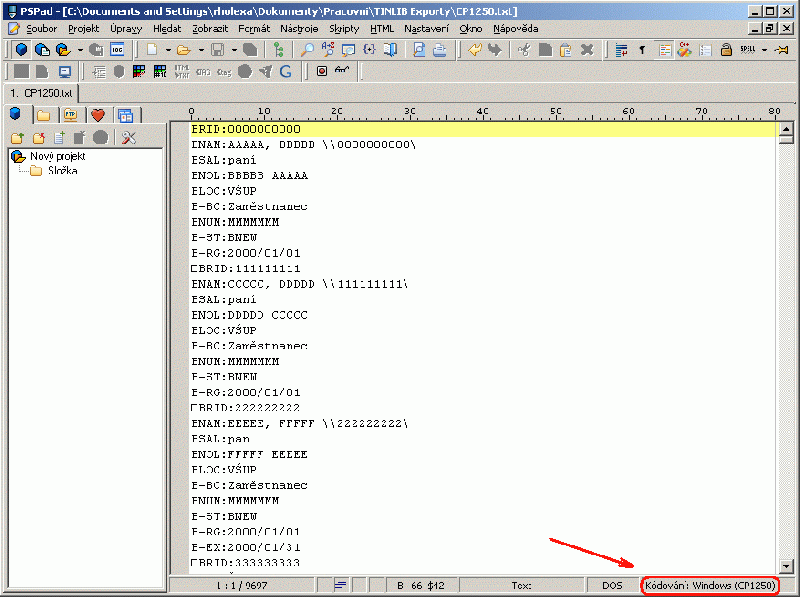This screenshot has height=597, width=800.
Task: Expand the new file dropdown arrow
Action: click(x=168, y=50)
